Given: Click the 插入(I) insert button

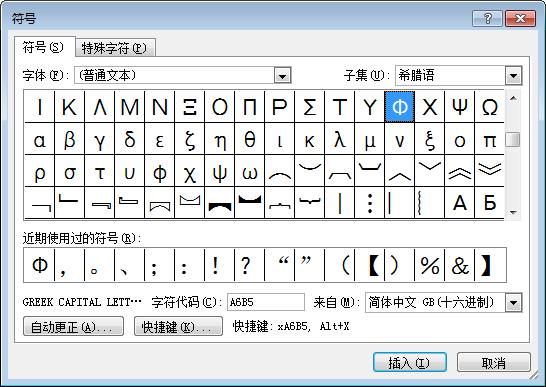Looking at the screenshot, I should coord(410,363).
